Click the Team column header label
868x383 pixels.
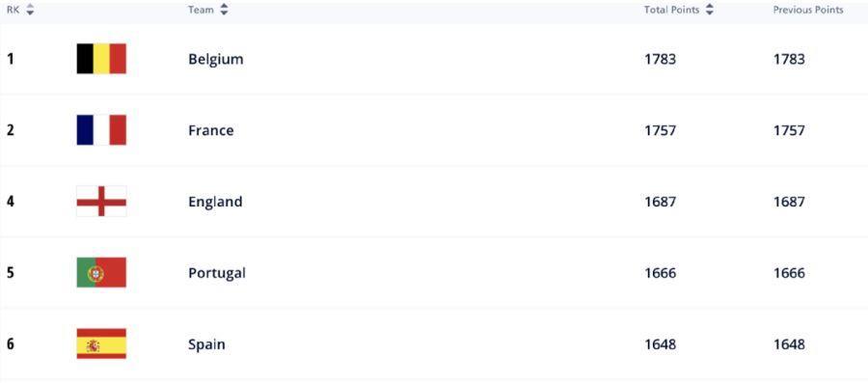coord(201,10)
